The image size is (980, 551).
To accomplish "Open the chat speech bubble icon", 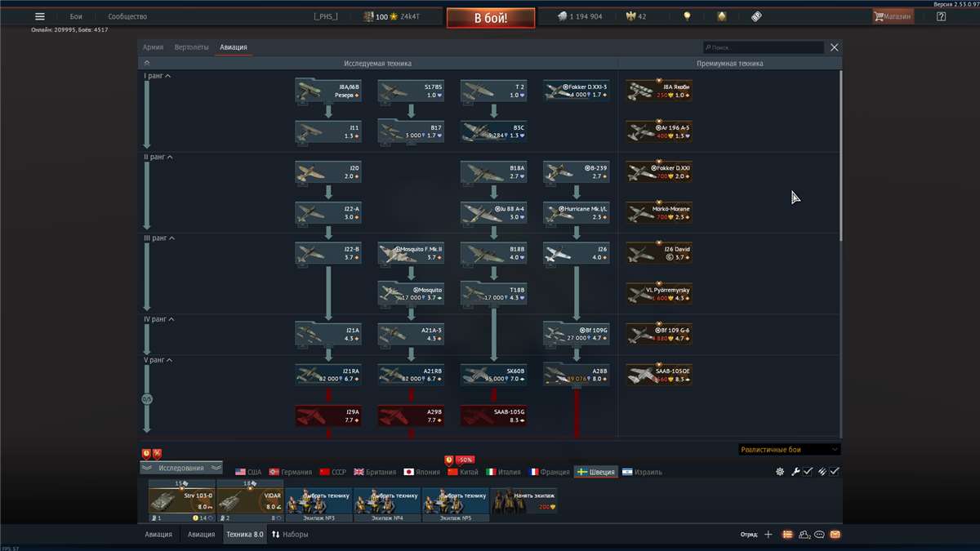I will coord(819,535).
